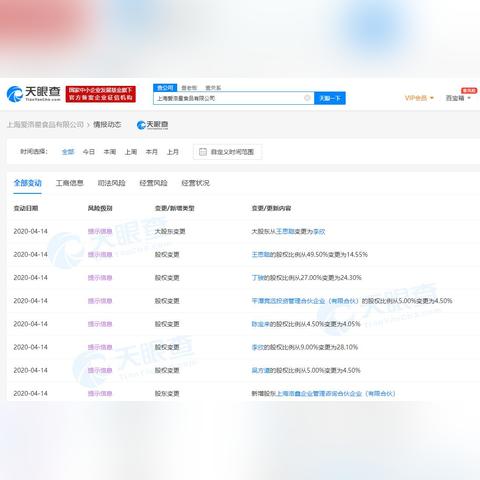The height and width of the screenshot is (480, 480).
Task: Filter time range to 本周
Action: click(110, 152)
